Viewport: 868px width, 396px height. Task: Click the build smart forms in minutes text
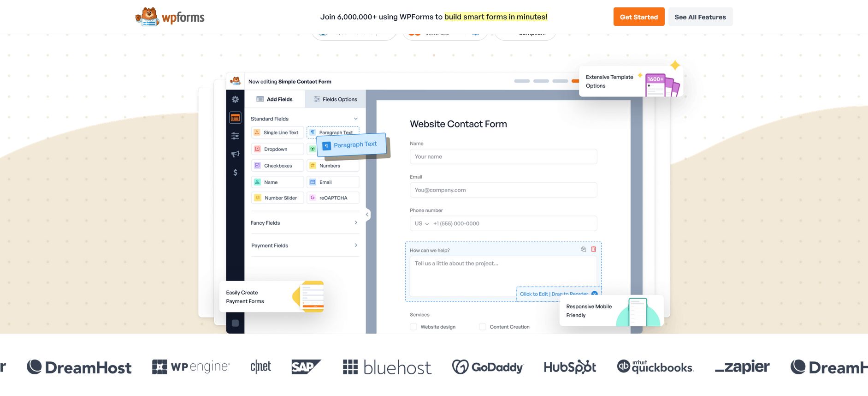click(x=496, y=17)
